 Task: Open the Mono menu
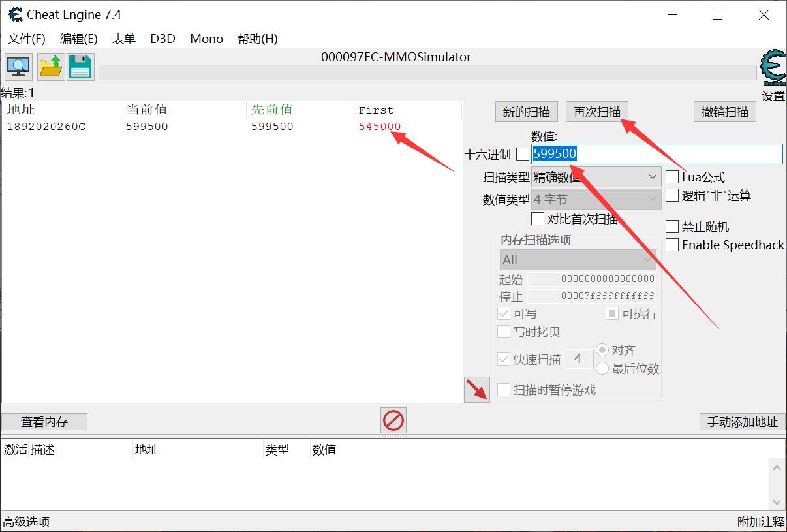pyautogui.click(x=207, y=39)
